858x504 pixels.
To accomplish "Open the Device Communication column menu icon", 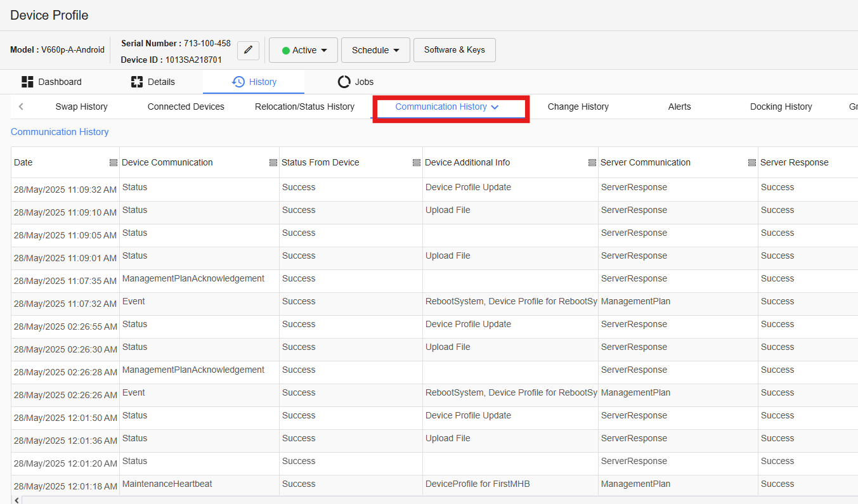I will pos(273,163).
